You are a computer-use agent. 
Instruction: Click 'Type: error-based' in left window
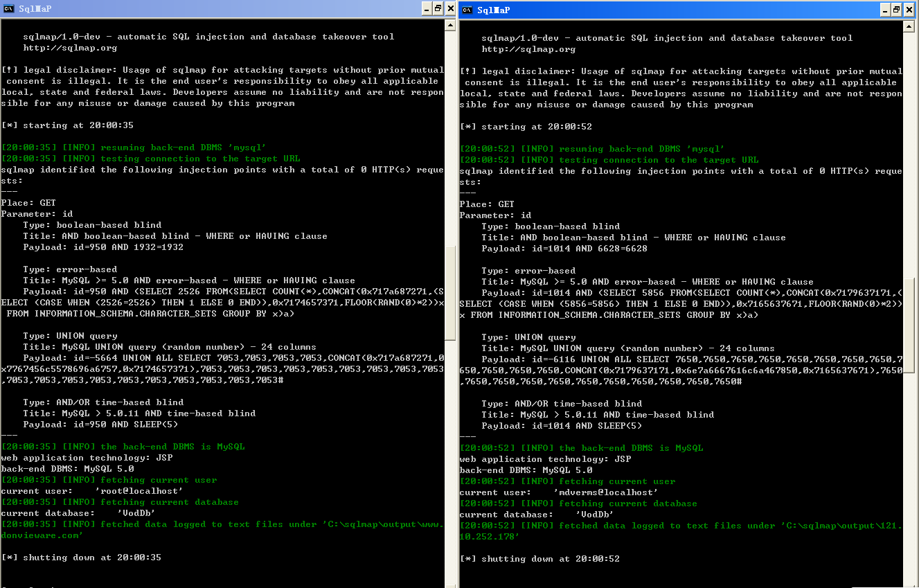[70, 269]
